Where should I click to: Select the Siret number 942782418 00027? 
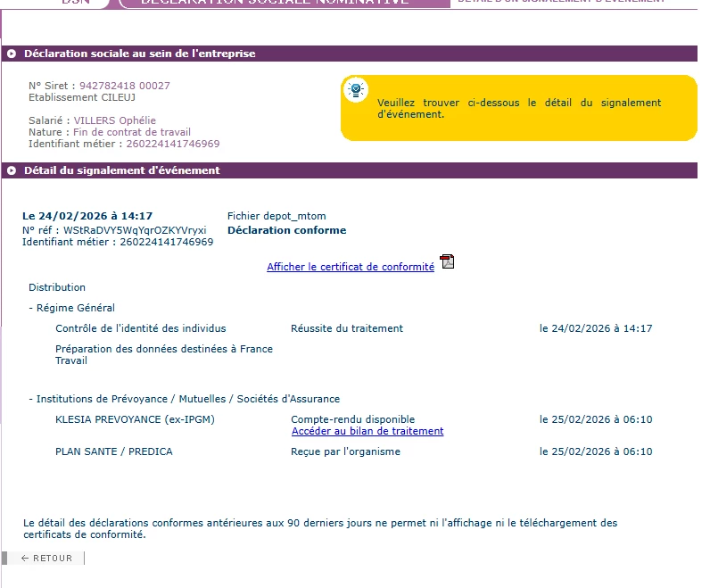pos(125,86)
